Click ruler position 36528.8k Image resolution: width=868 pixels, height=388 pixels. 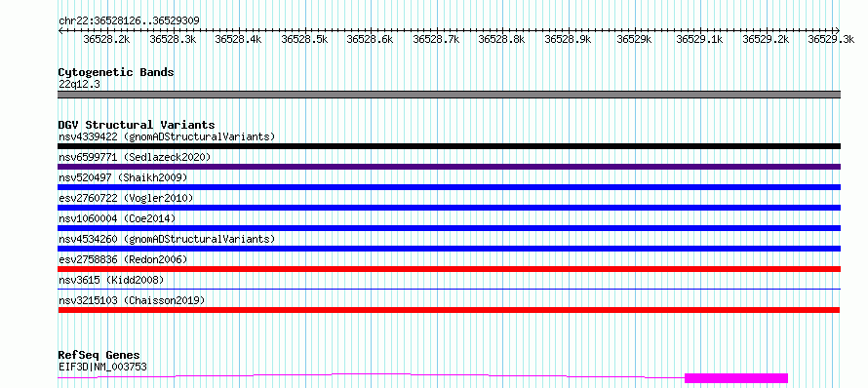(501, 39)
